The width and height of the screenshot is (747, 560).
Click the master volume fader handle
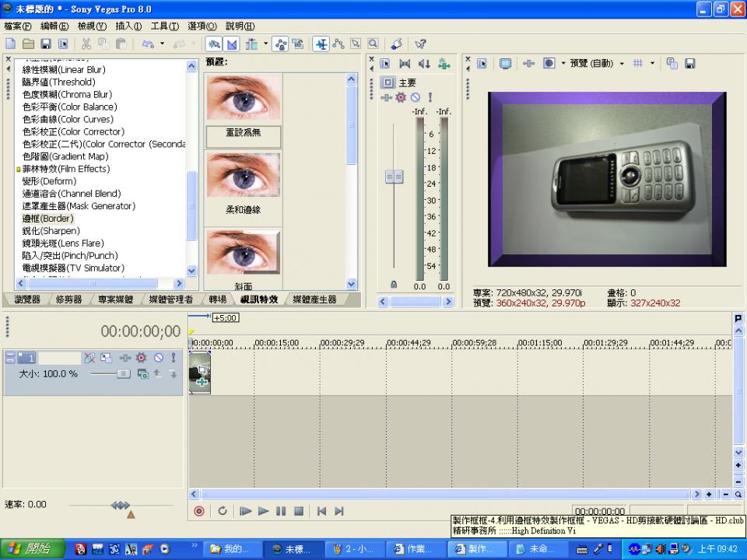tap(395, 177)
